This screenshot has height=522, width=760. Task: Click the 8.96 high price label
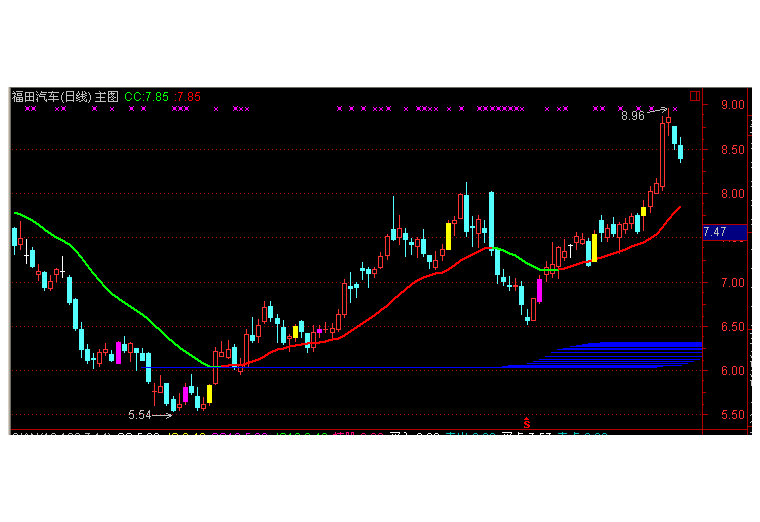[x=632, y=116]
